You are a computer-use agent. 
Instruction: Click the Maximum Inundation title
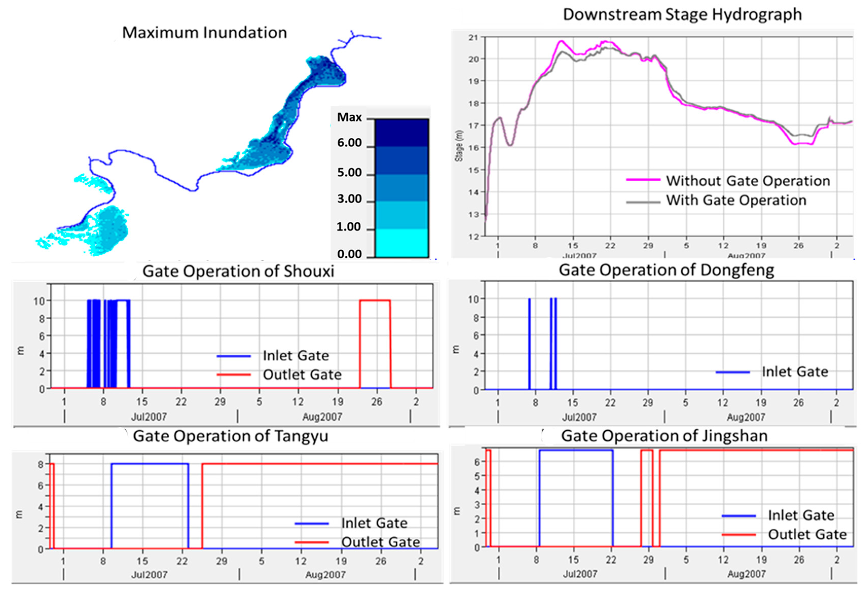[205, 33]
